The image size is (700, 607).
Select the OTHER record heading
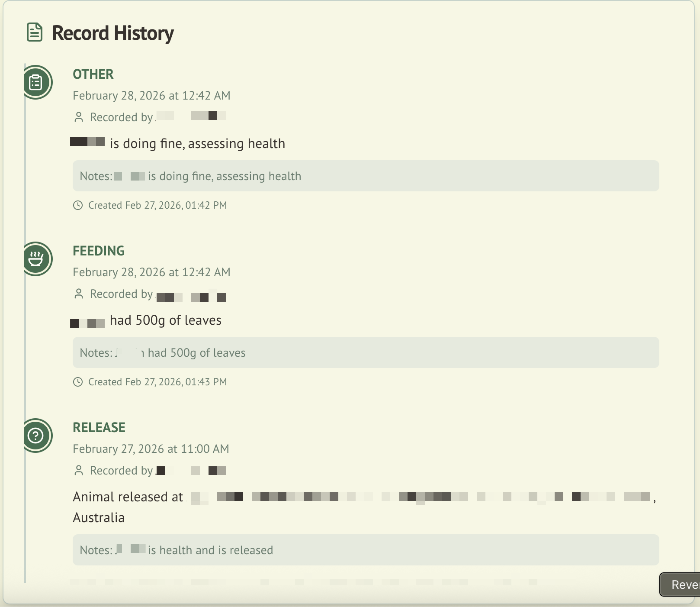pos(93,74)
